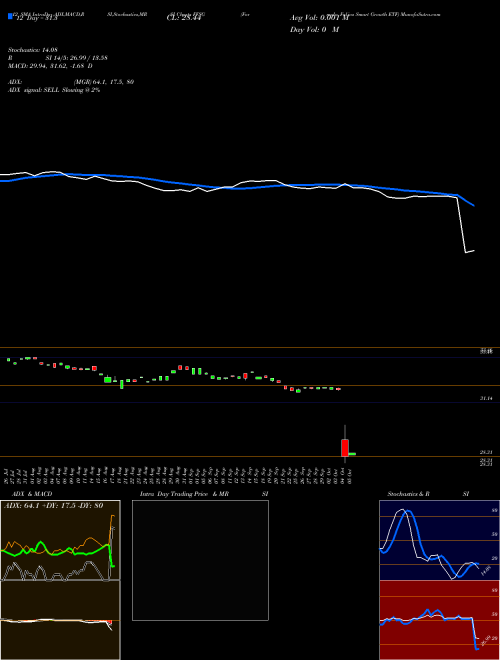Click the 'MACD: 29.94, 31.62, -1.68' line
500x660 pixels.
(51, 66)
